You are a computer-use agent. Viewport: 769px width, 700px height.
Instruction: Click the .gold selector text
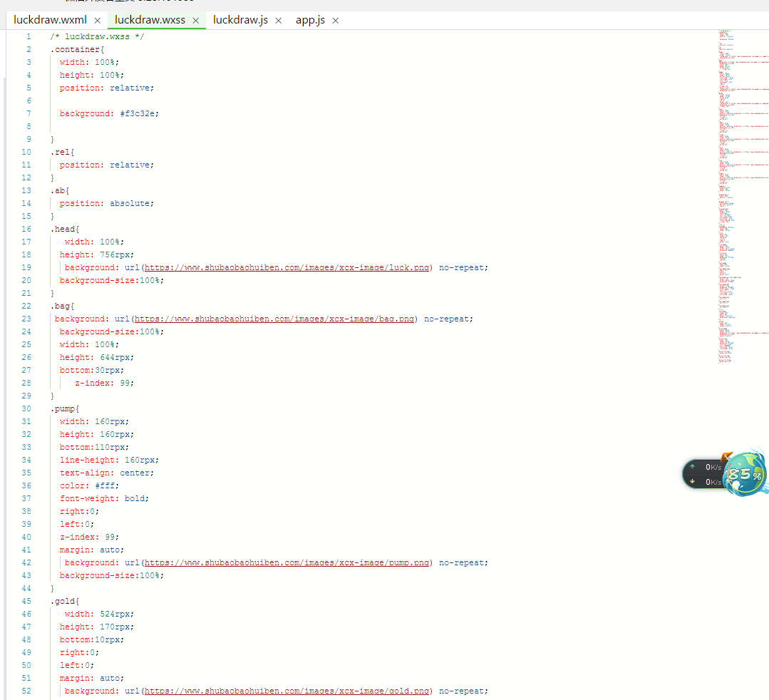click(64, 602)
